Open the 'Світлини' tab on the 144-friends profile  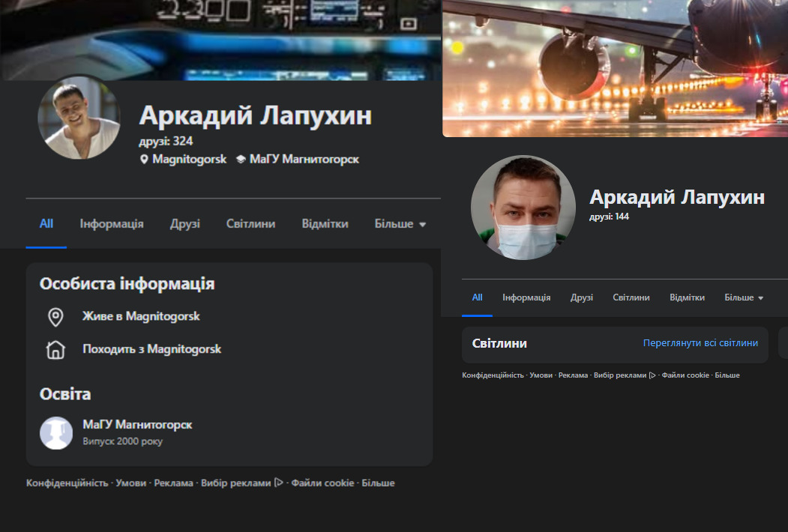[631, 297]
